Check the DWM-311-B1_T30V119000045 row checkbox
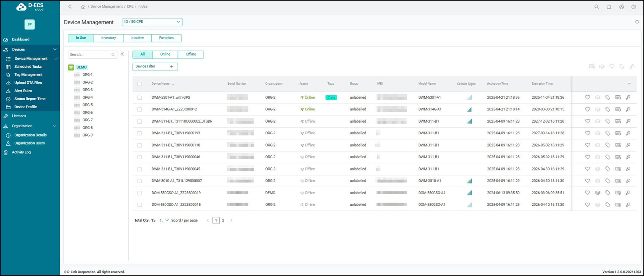Screen dimensions: 644x276 [139, 169]
